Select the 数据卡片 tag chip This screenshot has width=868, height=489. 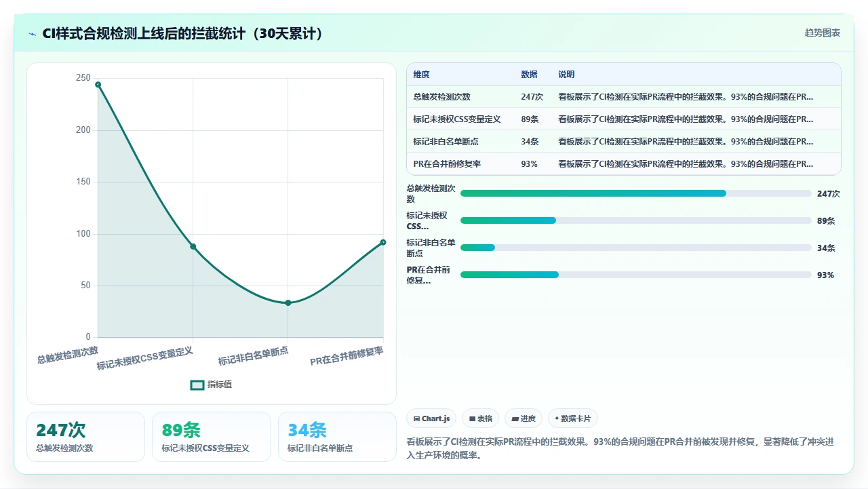tap(573, 418)
